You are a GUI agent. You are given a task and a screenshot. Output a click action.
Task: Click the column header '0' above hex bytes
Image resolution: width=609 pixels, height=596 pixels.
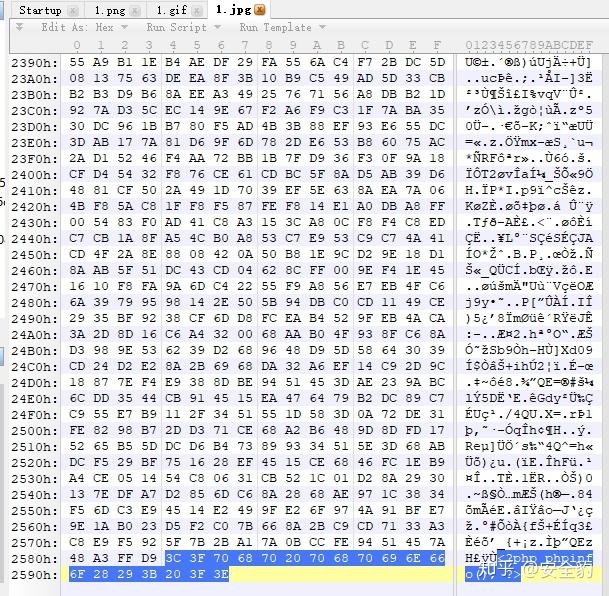click(77, 45)
